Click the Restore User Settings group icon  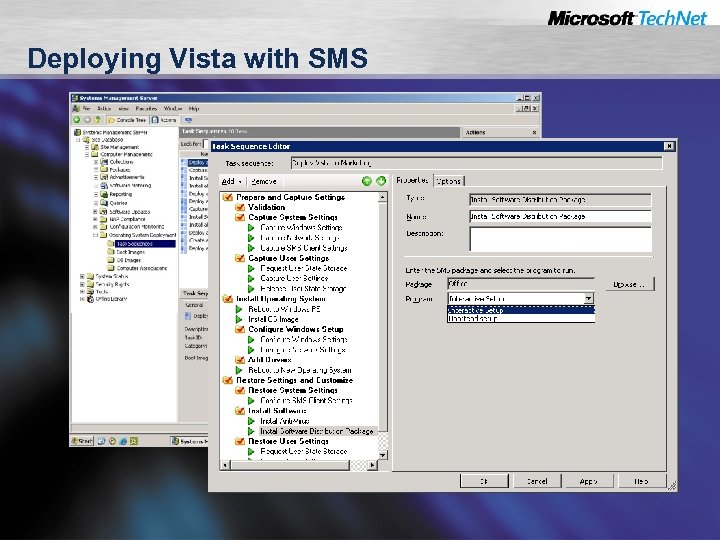240,441
